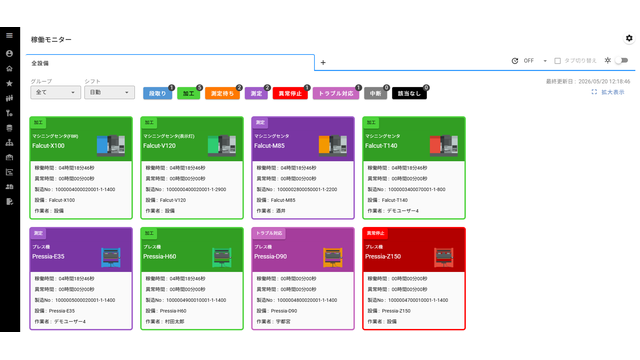Open the Falcut-T140 card header
This screenshot has height=360, width=640.
(x=414, y=139)
